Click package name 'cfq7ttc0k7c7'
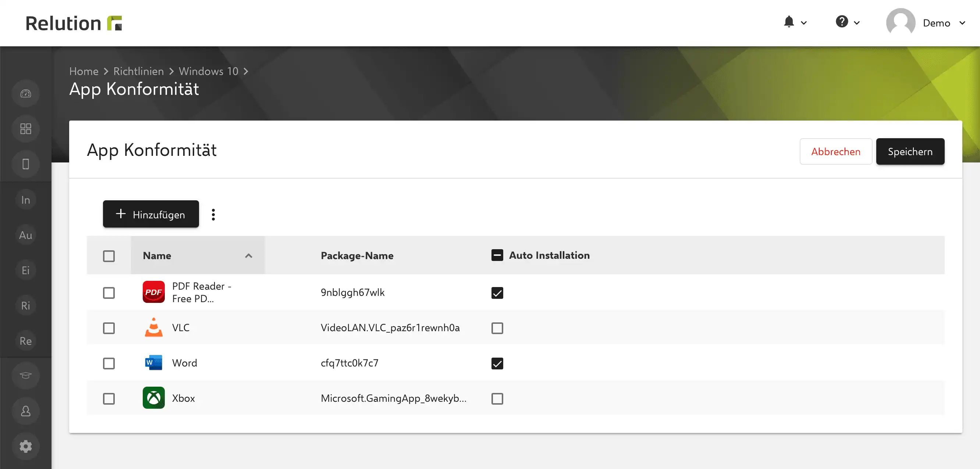The image size is (980, 469). click(x=349, y=363)
